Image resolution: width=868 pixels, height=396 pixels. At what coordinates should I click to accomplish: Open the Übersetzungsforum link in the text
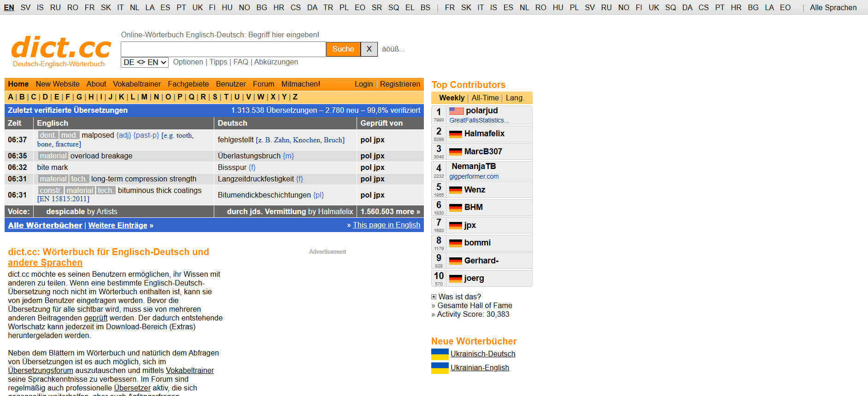tap(41, 371)
